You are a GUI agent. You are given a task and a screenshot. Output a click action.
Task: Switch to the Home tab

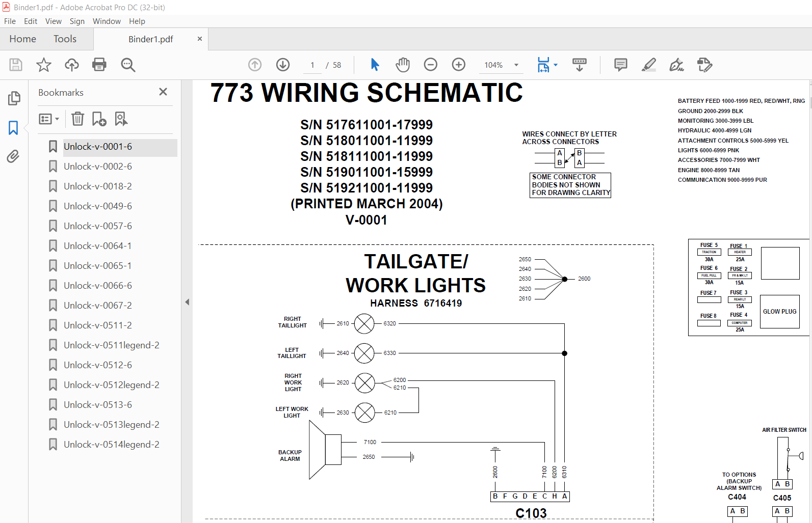click(23, 39)
